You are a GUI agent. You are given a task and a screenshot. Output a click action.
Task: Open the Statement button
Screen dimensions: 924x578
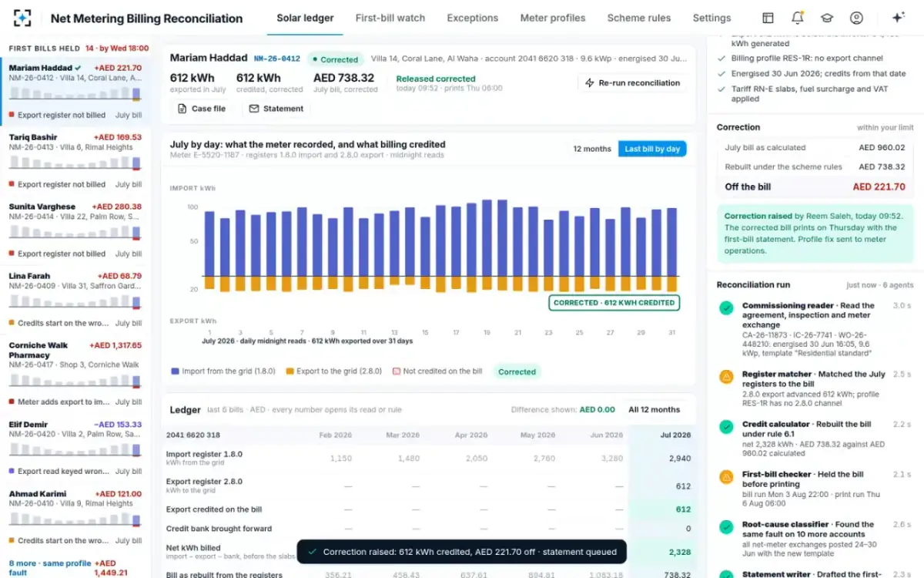[x=276, y=109]
